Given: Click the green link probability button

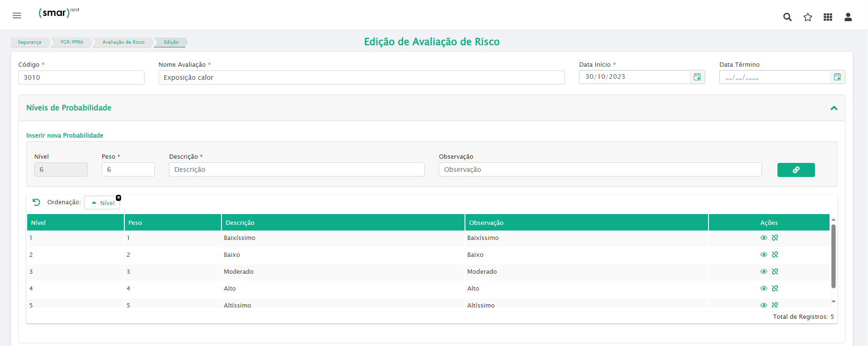Looking at the screenshot, I should pos(796,170).
